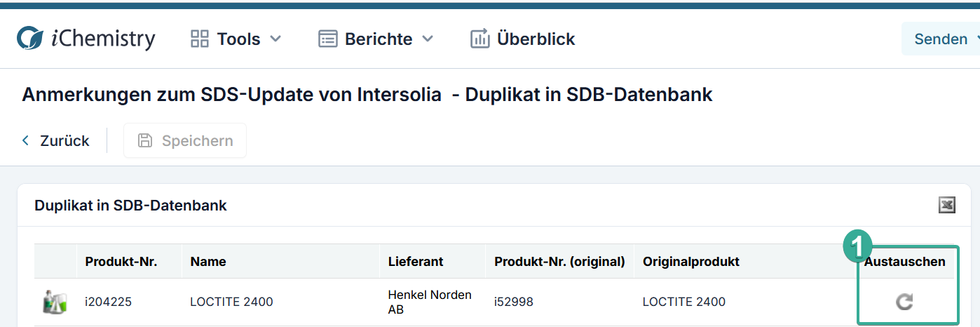Click the floppy disk save icon
The width and height of the screenshot is (980, 327).
(x=145, y=140)
